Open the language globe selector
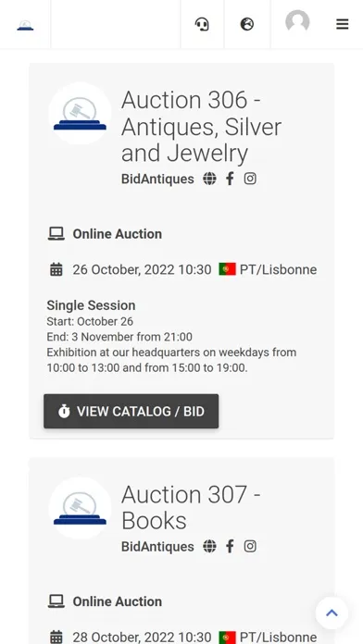Screen dimensions: 363x644 pyautogui.click(x=246, y=24)
